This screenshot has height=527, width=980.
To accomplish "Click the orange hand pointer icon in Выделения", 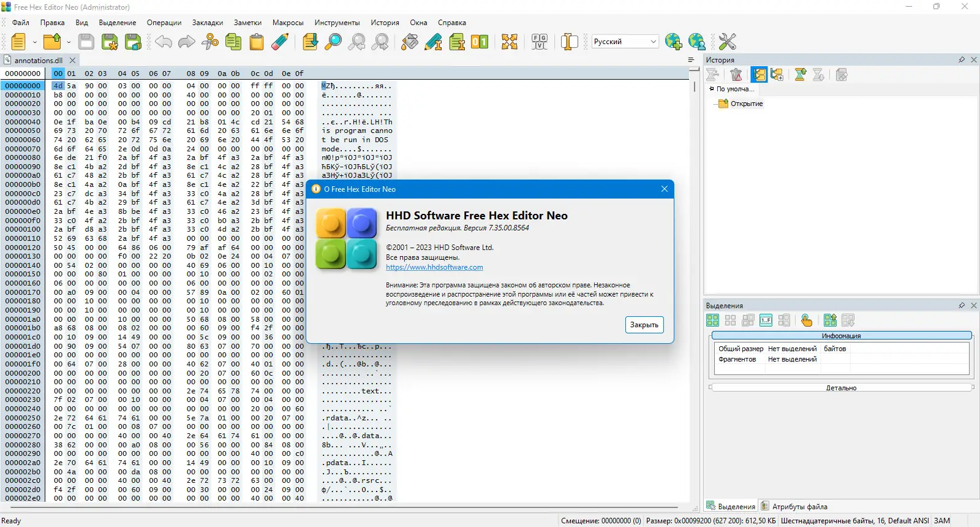I will [807, 320].
